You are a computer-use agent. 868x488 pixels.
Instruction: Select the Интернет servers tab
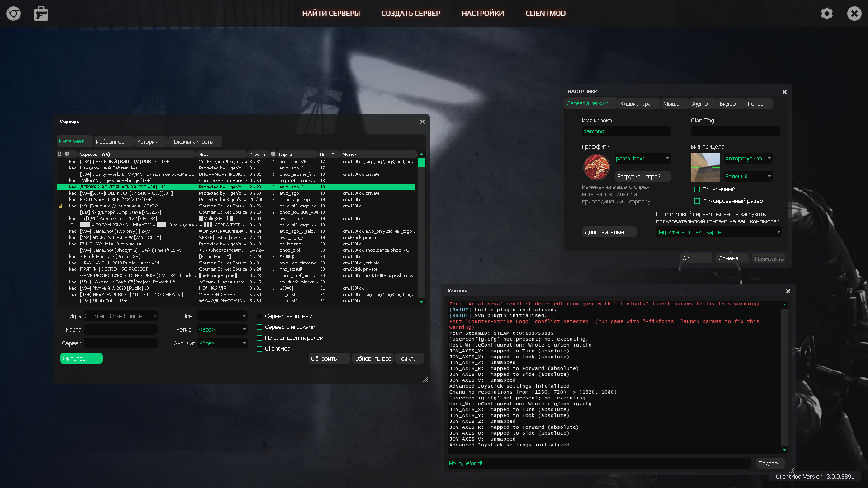[x=75, y=141]
